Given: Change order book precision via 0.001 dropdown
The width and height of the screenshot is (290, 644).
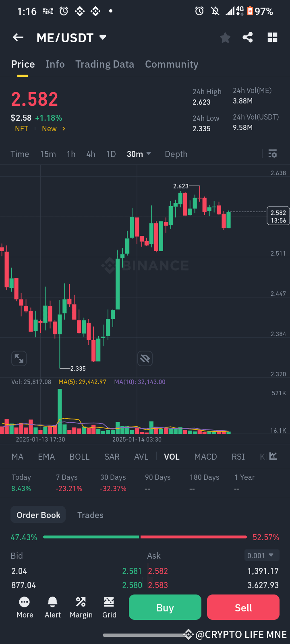Looking at the screenshot, I should pyautogui.click(x=261, y=555).
